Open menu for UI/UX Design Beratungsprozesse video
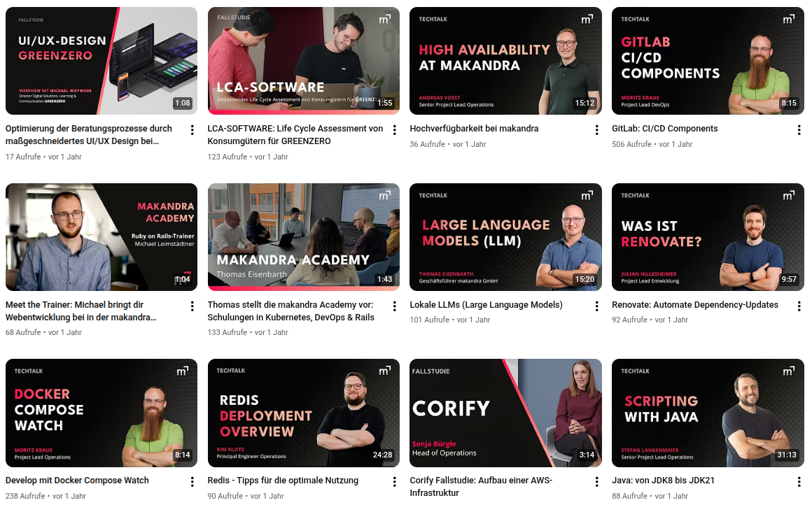 click(x=192, y=130)
